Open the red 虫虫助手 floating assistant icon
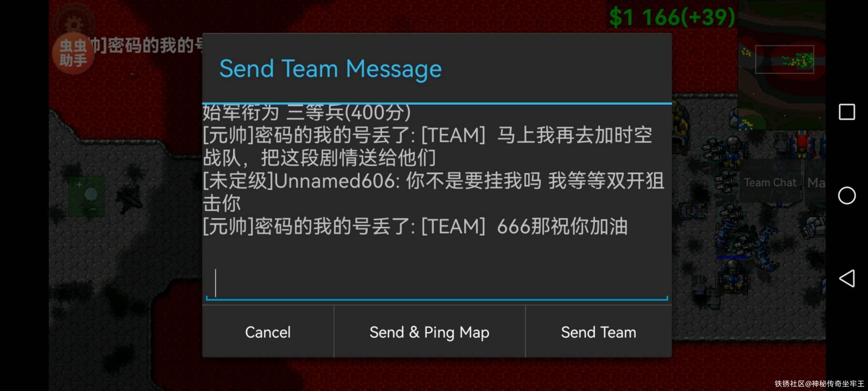Image resolution: width=868 pixels, height=391 pixels. pos(73,53)
